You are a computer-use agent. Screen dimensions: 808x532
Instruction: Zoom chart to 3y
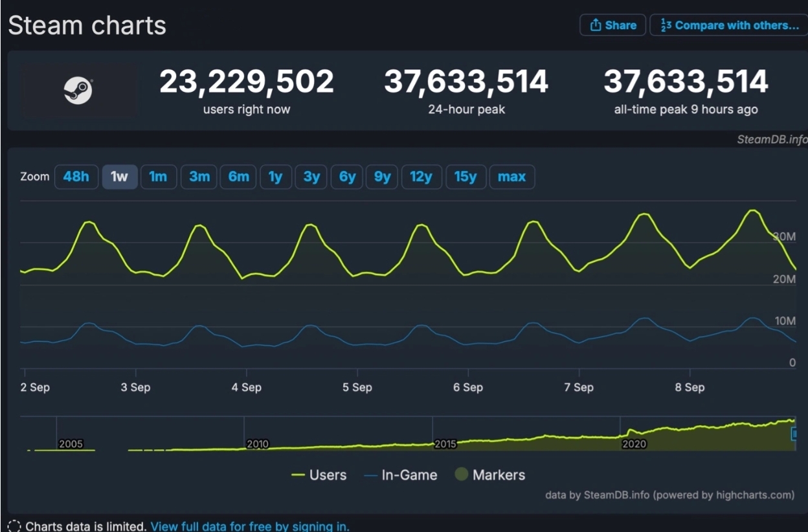point(311,177)
